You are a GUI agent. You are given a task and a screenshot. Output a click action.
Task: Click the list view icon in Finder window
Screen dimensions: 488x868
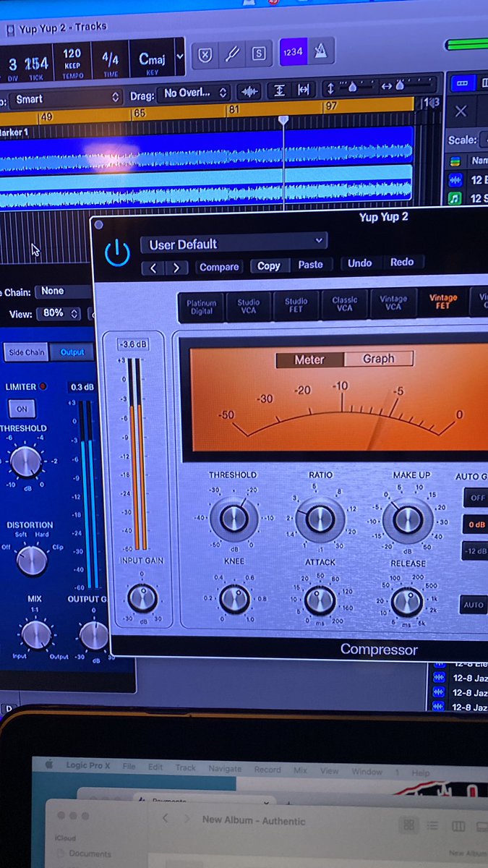(432, 825)
